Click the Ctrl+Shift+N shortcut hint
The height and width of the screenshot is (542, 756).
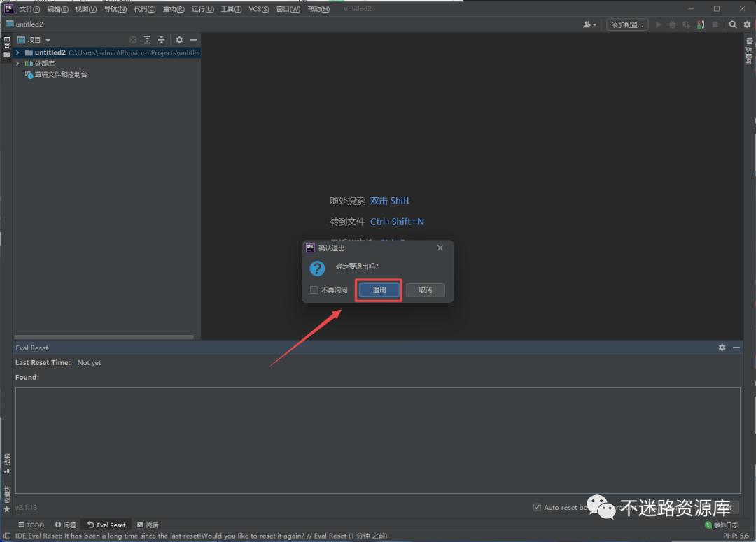coord(397,222)
